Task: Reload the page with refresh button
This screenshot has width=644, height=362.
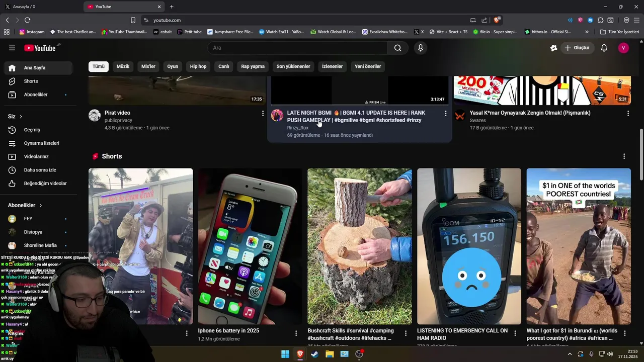Action: (x=27, y=20)
